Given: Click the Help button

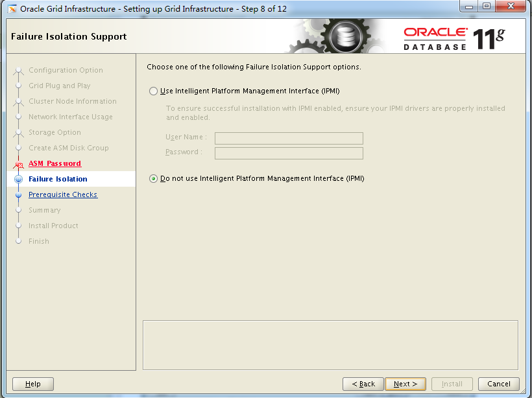Looking at the screenshot, I should [x=33, y=384].
